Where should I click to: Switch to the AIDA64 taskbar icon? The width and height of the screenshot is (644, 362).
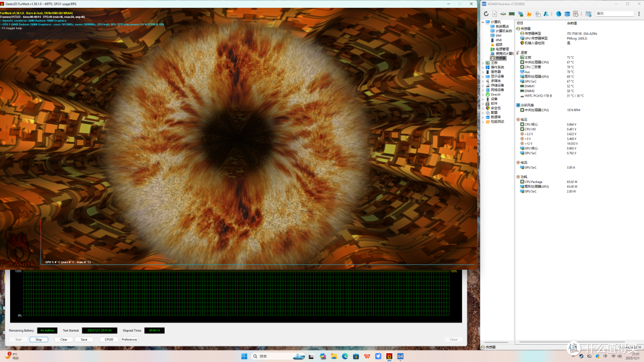(400, 356)
